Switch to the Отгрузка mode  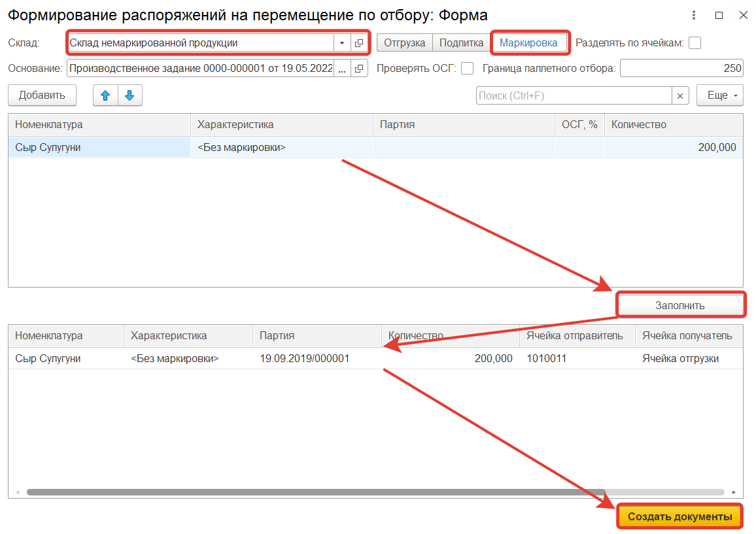pos(404,43)
